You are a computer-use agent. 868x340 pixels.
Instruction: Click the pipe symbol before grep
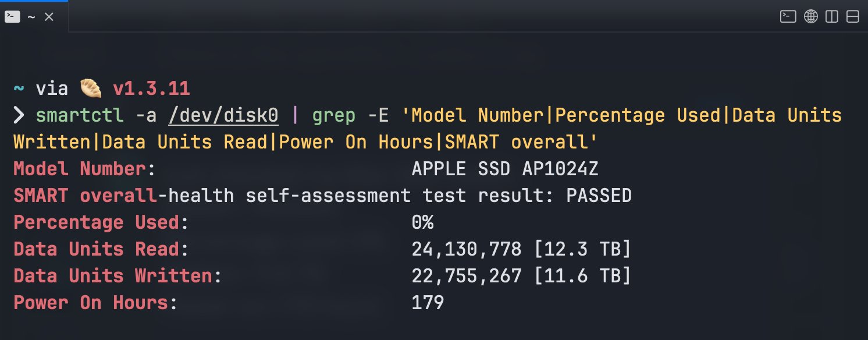(x=296, y=115)
